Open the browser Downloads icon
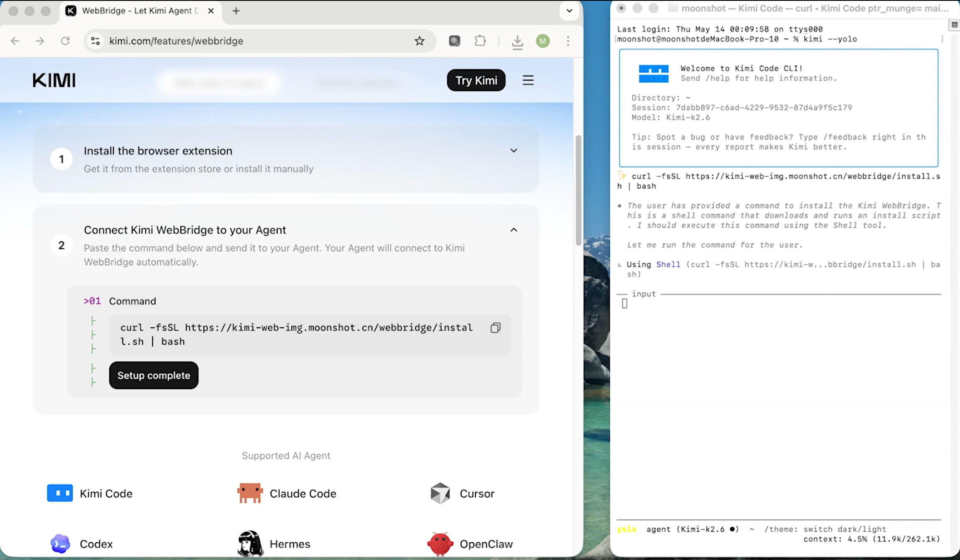The image size is (960, 560). click(517, 42)
